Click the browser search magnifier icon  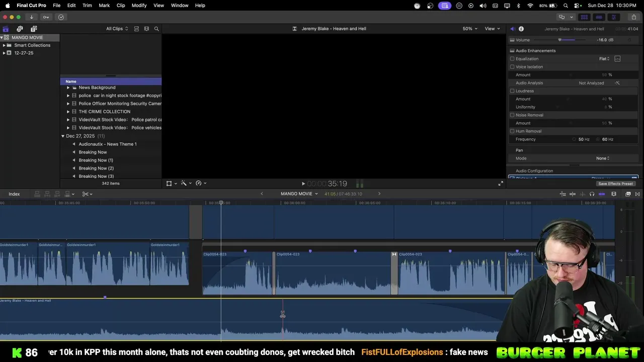tap(156, 29)
